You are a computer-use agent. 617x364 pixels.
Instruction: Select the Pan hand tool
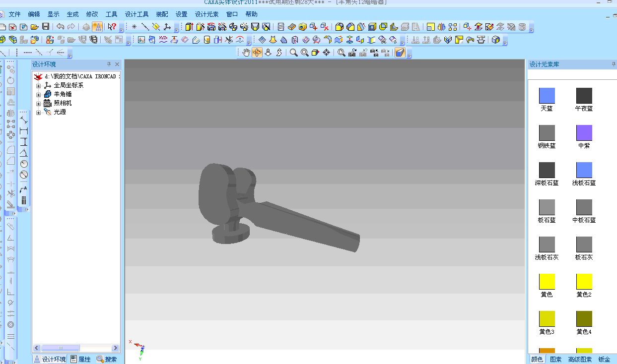[246, 53]
